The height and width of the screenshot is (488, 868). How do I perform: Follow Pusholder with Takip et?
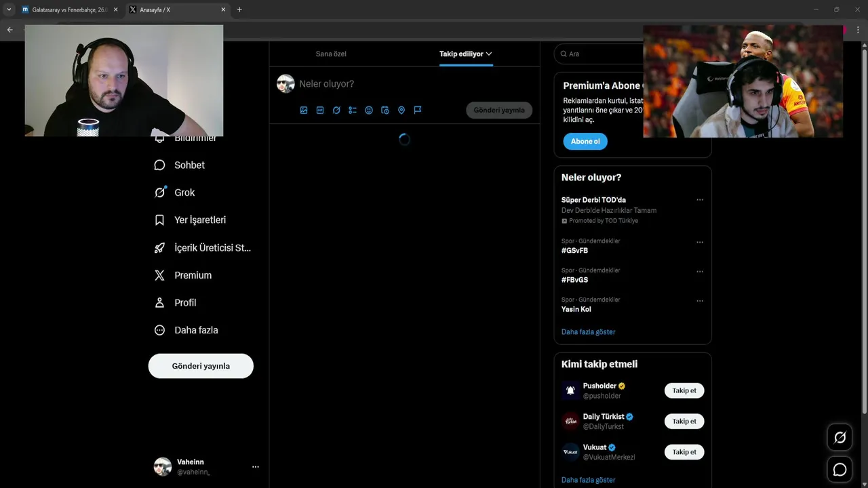click(684, 390)
